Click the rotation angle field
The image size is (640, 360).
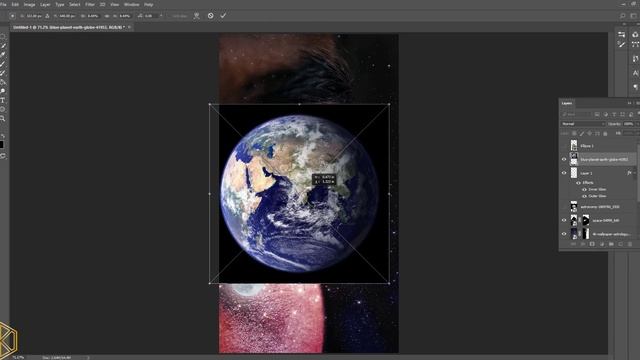point(150,16)
